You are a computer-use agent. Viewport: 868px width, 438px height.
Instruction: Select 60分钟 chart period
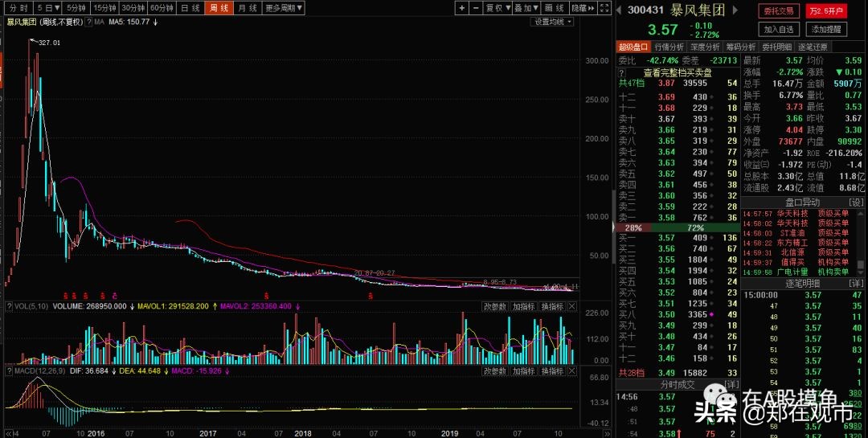[162, 8]
